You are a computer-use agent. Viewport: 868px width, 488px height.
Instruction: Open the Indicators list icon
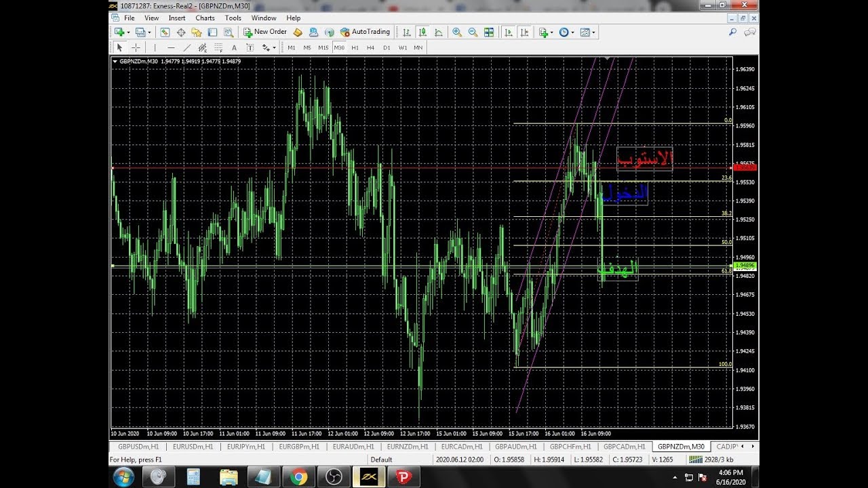(x=543, y=32)
